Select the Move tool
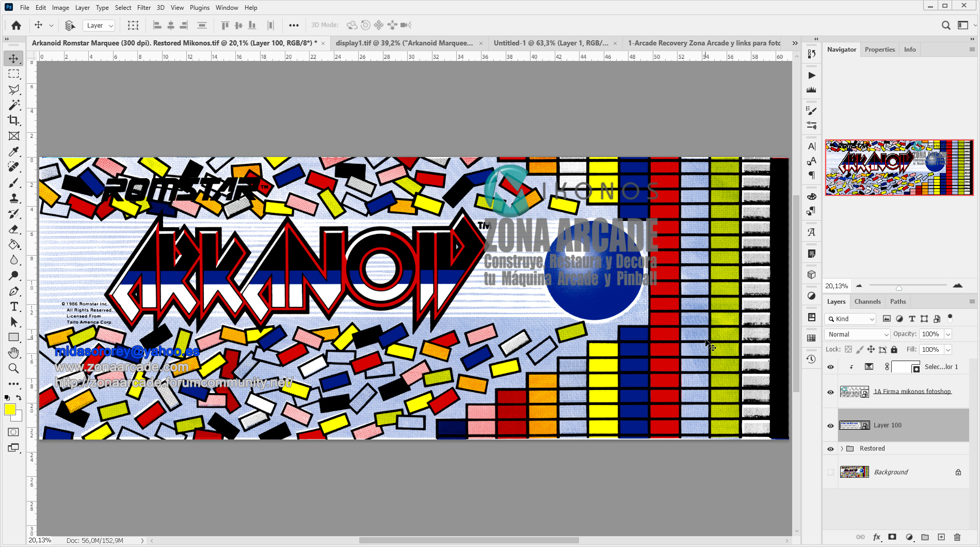Screen dimensions: 980x547 (14, 58)
